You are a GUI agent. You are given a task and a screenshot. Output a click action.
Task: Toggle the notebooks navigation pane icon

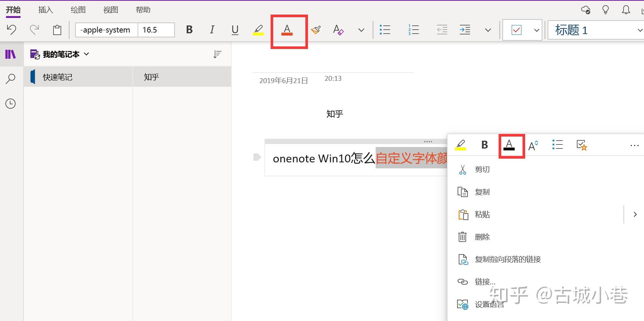click(10, 55)
